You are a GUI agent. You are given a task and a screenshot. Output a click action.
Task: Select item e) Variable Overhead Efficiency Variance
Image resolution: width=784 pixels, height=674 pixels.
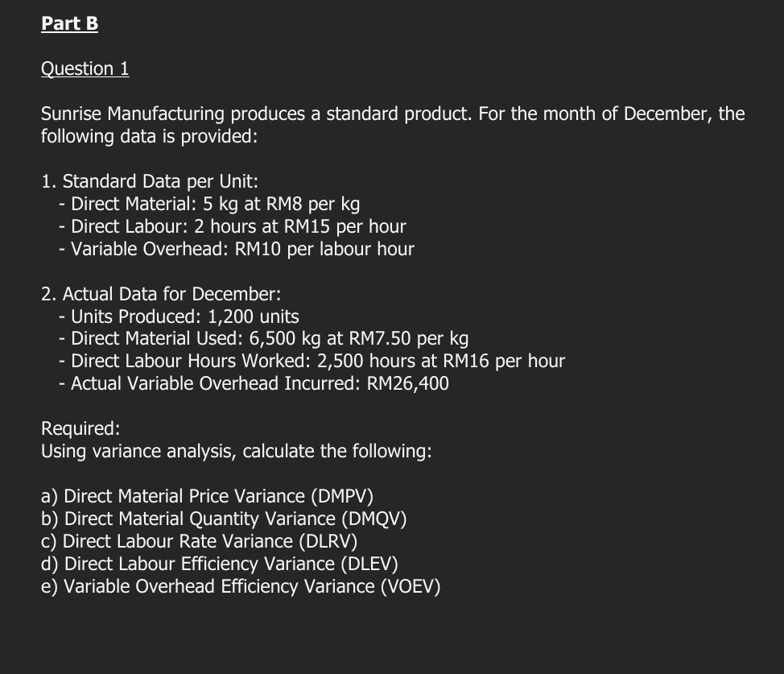tap(241, 586)
